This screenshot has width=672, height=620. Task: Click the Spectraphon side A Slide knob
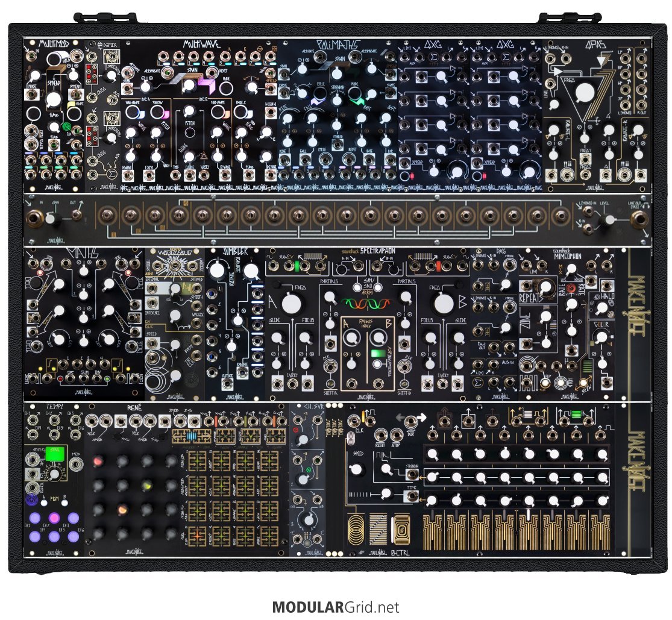[277, 339]
